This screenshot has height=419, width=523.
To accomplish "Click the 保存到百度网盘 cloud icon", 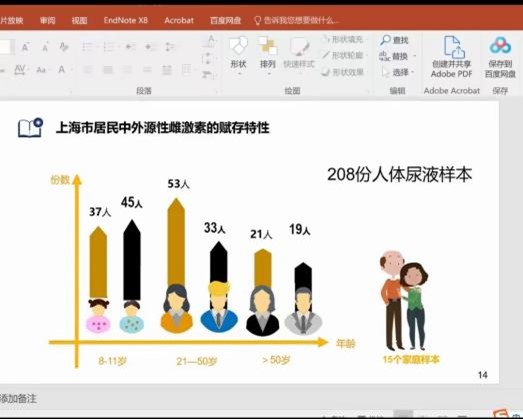I will click(x=500, y=57).
